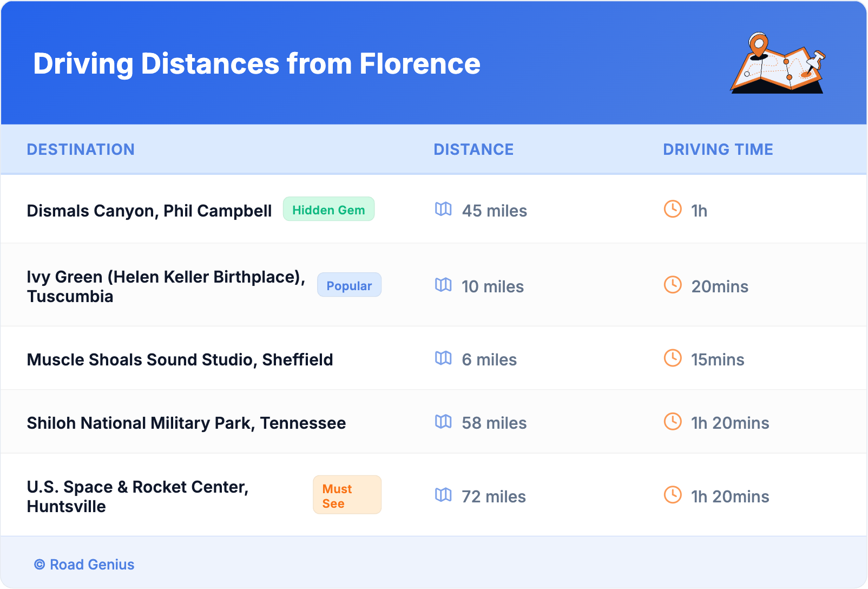
Task: Select the Hidden Gem badge
Action: [x=328, y=210]
